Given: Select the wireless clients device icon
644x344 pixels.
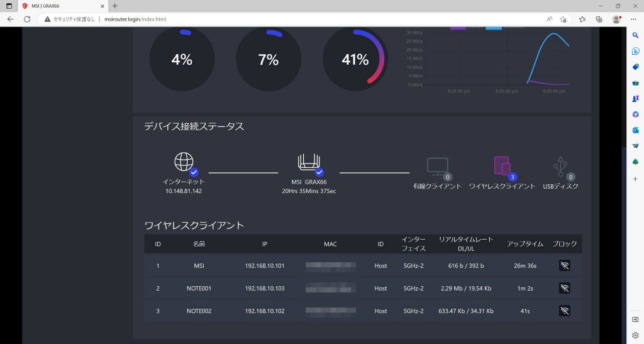Looking at the screenshot, I should [502, 166].
